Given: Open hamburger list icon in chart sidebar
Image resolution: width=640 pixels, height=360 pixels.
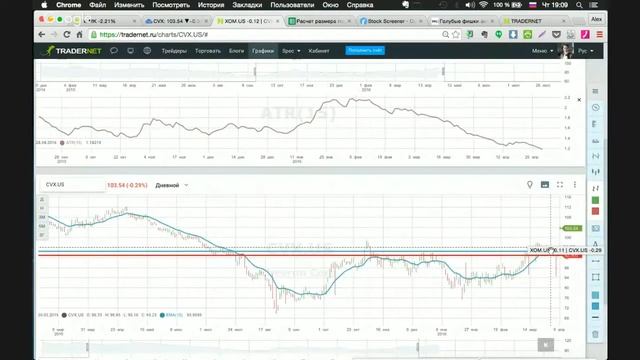Looking at the screenshot, I should point(596,91).
